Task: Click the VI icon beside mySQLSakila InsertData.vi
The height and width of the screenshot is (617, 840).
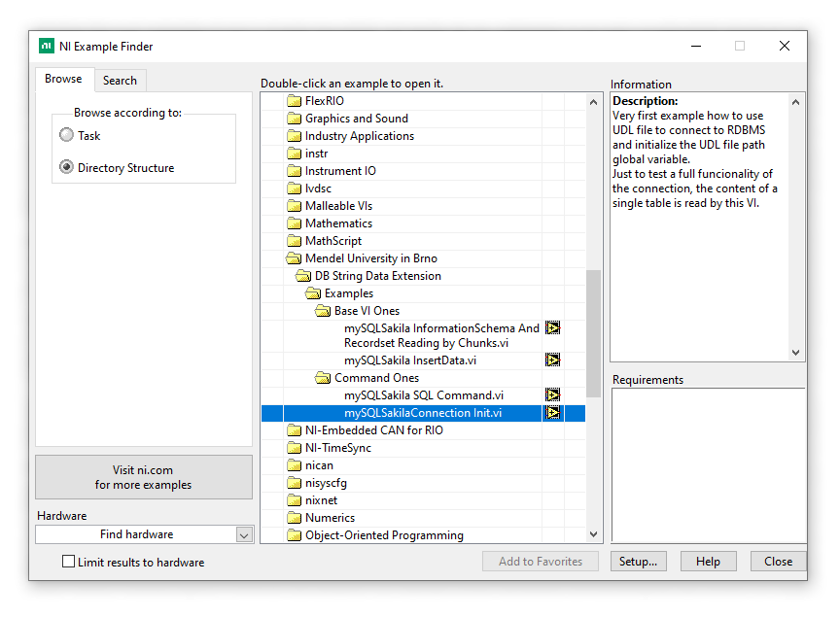Action: [553, 360]
